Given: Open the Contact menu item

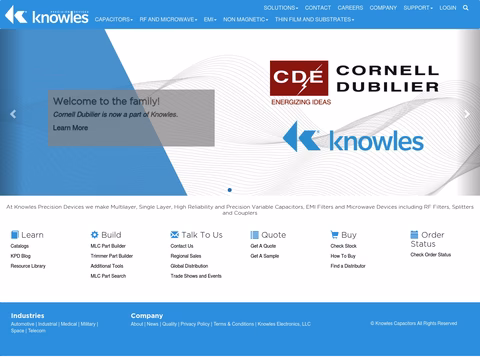Looking at the screenshot, I should [x=318, y=8].
